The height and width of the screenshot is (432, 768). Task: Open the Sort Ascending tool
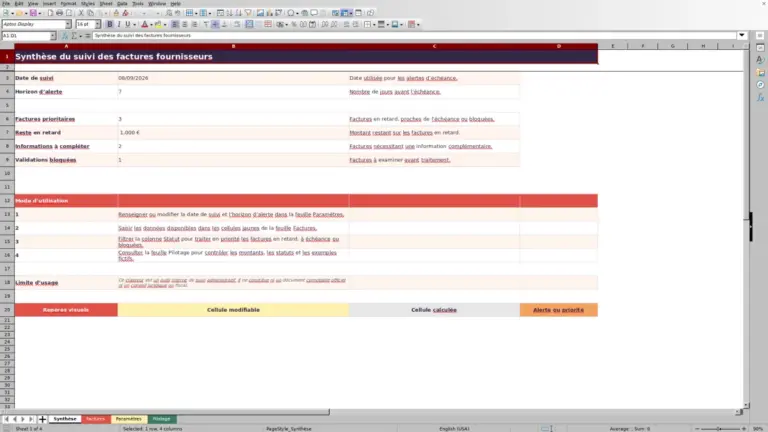(x=229, y=13)
